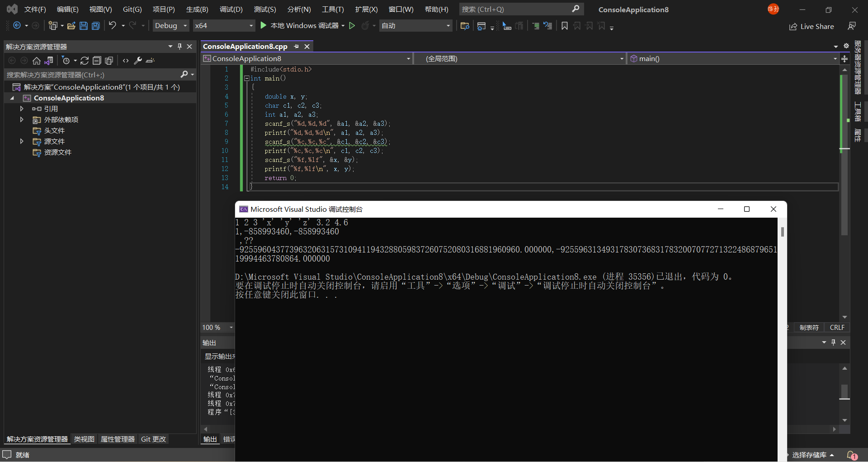Click the Live Share button
This screenshot has height=462, width=868.
tap(812, 26)
